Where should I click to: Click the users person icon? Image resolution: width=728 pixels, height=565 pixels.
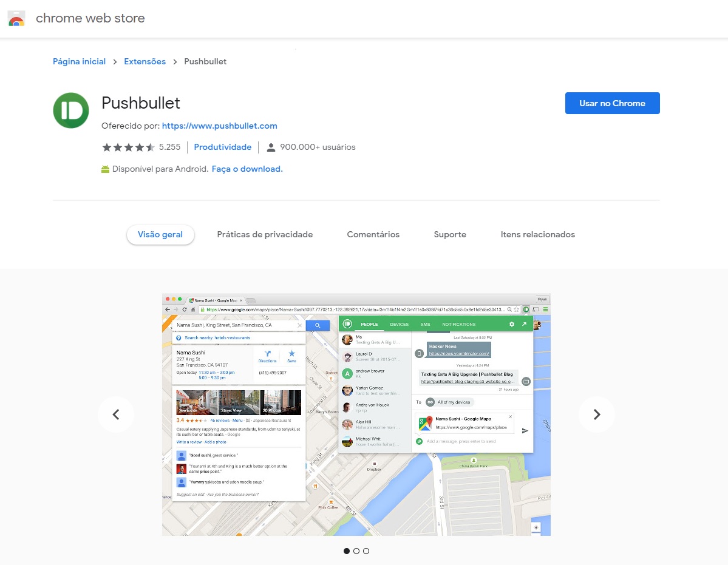click(271, 147)
